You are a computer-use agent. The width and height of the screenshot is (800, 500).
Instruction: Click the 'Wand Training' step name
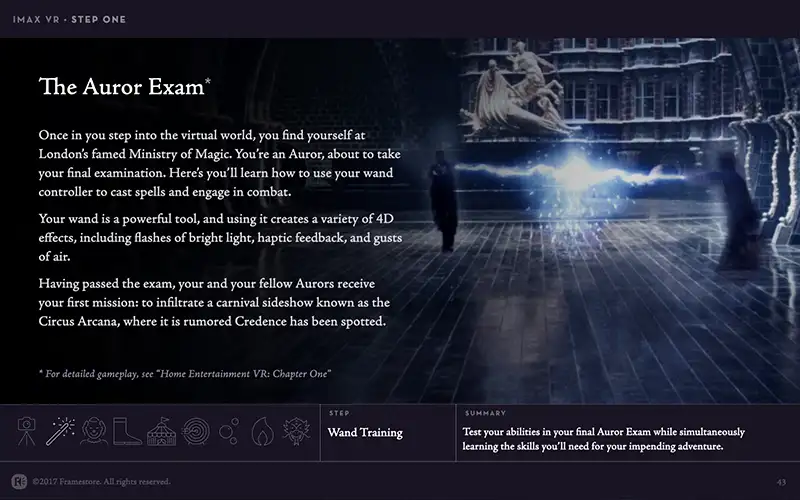365,433
